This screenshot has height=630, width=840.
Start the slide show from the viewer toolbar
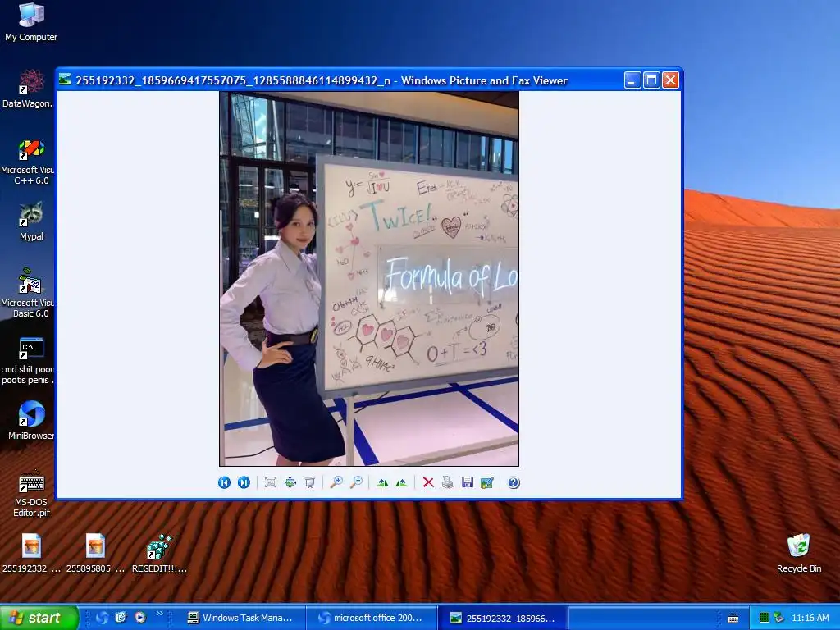pyautogui.click(x=309, y=482)
